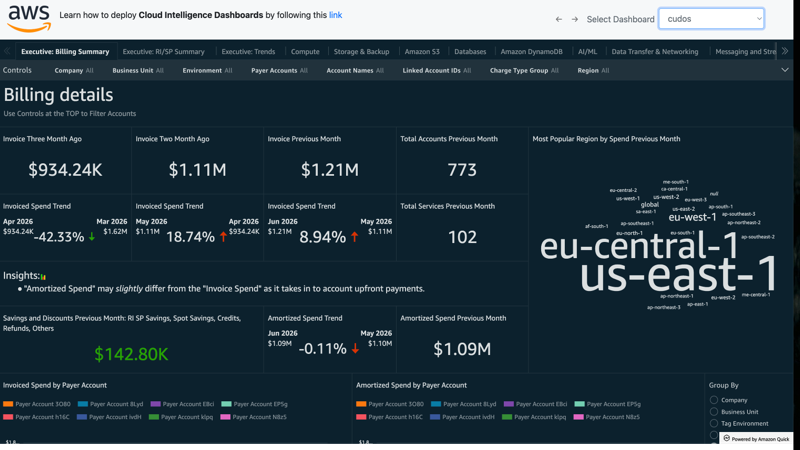Image resolution: width=800 pixels, height=450 pixels.
Task: Click Payer Account ivdH label in Amortized Spend legend
Action: coord(468,417)
